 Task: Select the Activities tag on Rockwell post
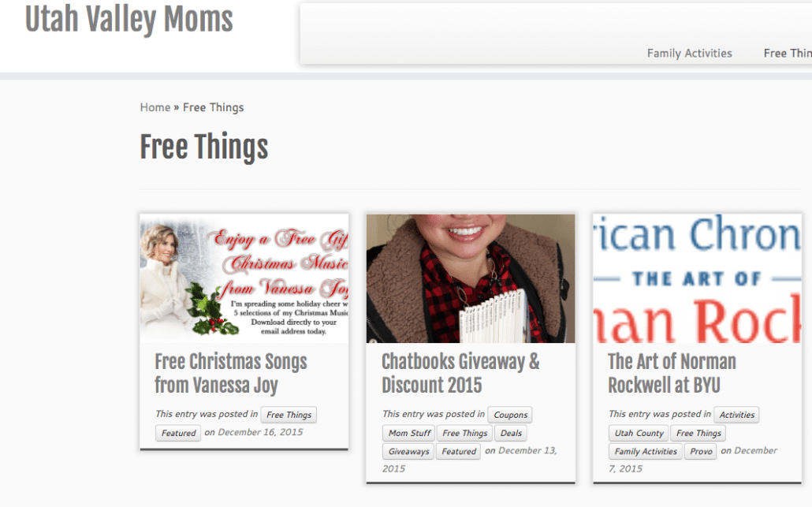(x=736, y=415)
